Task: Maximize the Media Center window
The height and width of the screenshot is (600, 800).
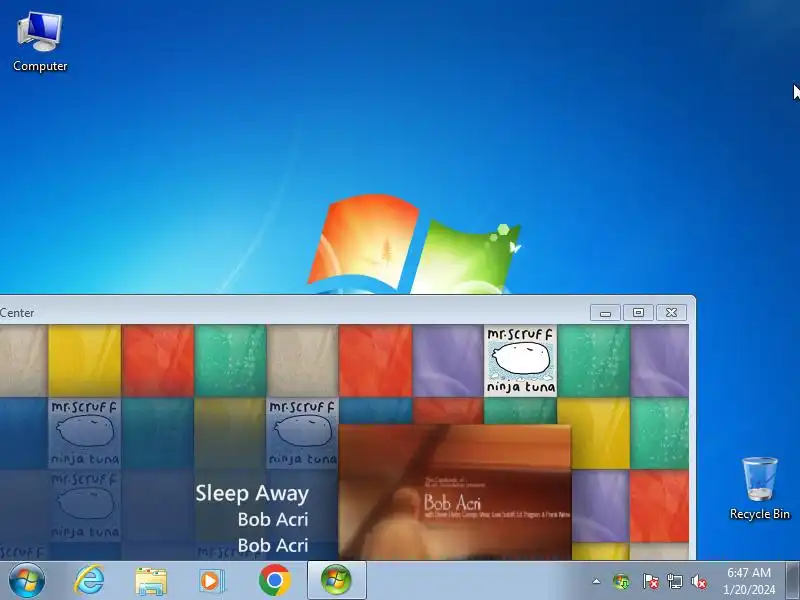Action: click(638, 313)
